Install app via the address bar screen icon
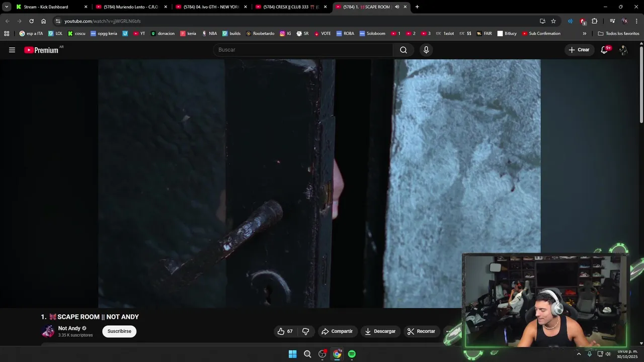The height and width of the screenshot is (362, 644). (542, 21)
